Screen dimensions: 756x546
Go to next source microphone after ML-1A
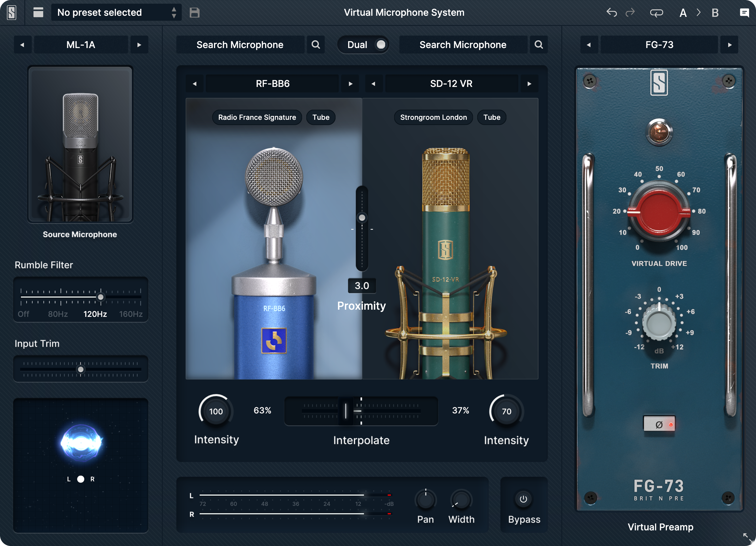coord(139,45)
